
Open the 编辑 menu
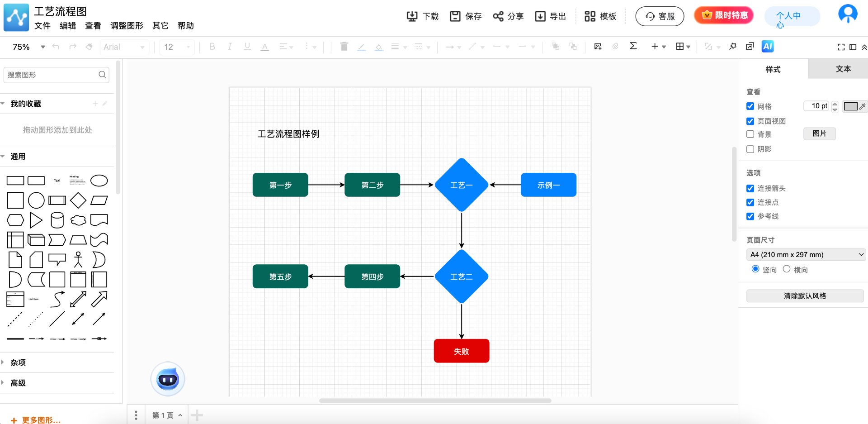point(68,26)
